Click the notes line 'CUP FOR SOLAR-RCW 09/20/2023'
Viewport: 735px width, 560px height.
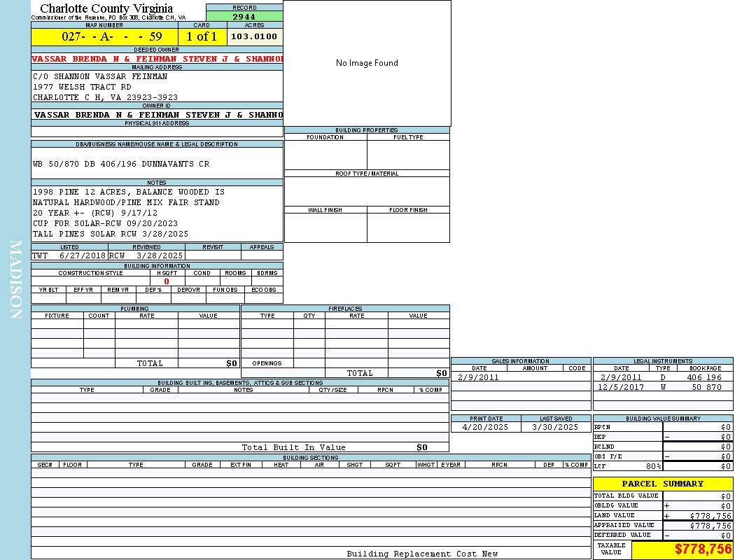click(105, 223)
